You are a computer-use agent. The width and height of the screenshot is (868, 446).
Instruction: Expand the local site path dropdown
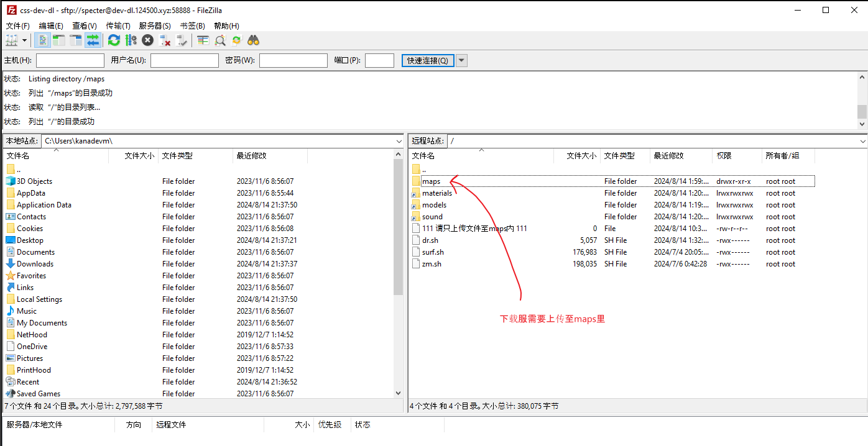point(399,142)
